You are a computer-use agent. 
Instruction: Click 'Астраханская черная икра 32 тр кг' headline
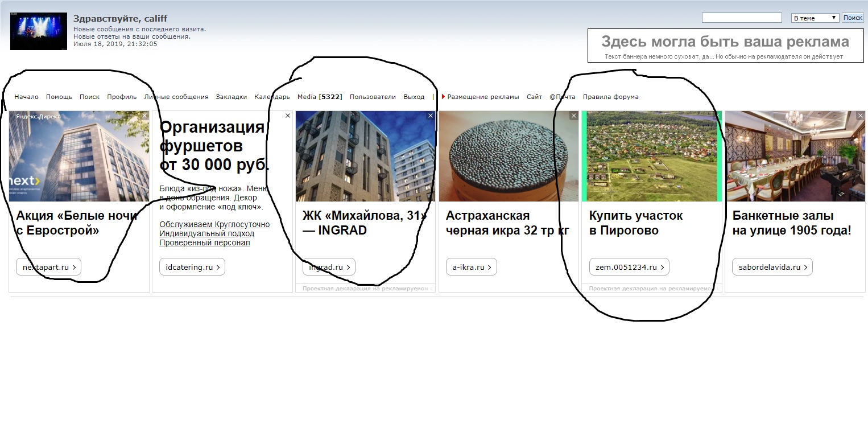coord(507,223)
